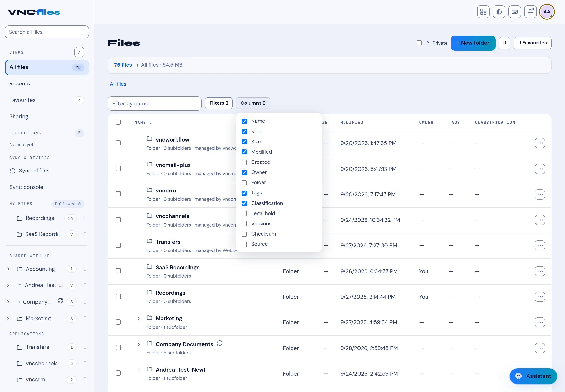Check the Private checkbox
The height and width of the screenshot is (392, 565).
419,43
